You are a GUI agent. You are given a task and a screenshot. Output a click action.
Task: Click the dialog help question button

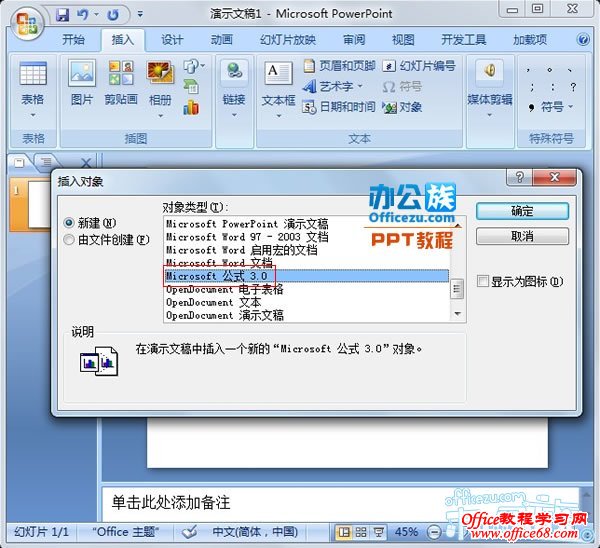pos(519,177)
